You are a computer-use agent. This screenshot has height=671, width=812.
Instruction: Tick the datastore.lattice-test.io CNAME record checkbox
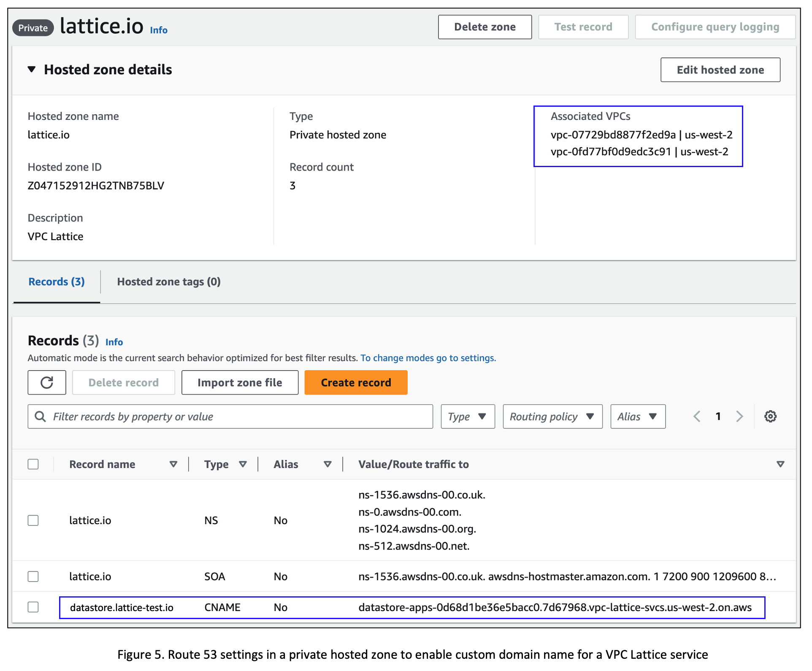[x=33, y=607]
